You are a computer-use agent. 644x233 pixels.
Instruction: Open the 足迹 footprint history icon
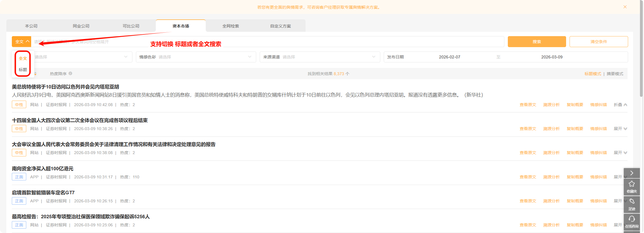pyautogui.click(x=632, y=204)
